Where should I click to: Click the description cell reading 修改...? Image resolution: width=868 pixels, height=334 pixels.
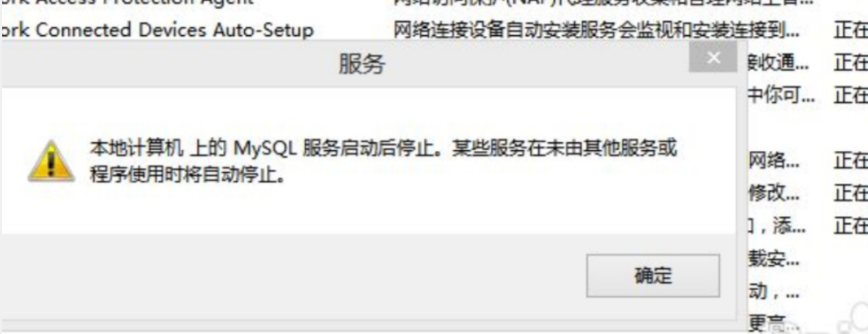[x=774, y=193]
